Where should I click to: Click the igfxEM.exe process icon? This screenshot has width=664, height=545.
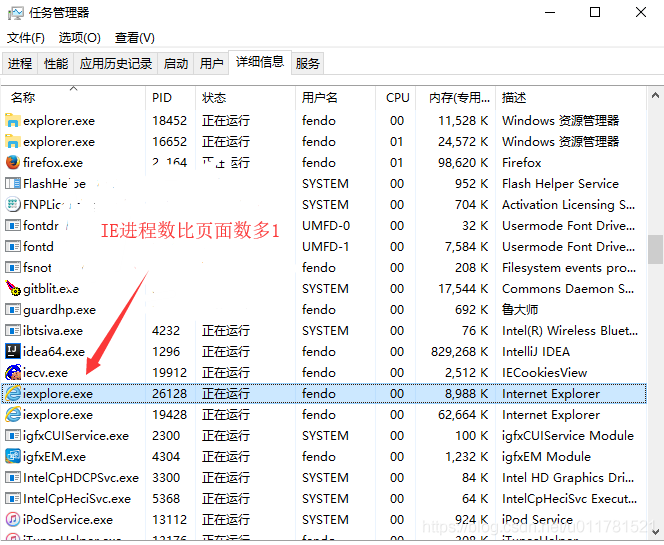(13, 456)
